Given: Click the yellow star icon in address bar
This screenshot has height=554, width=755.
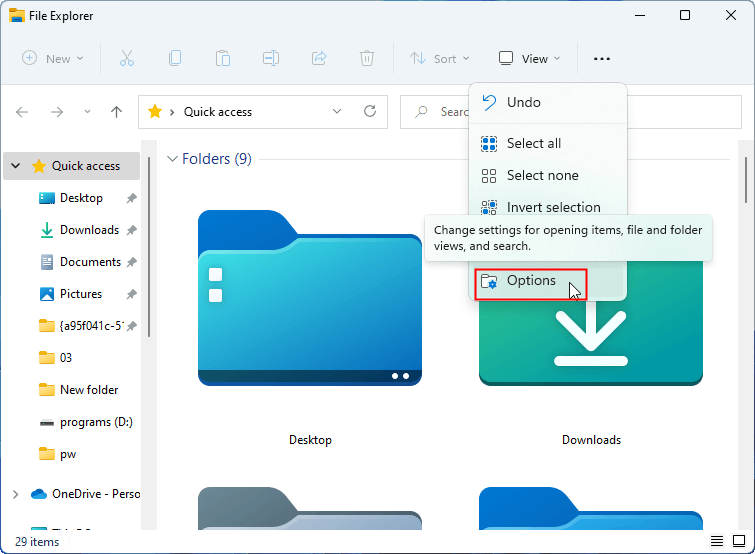Looking at the screenshot, I should tap(155, 112).
